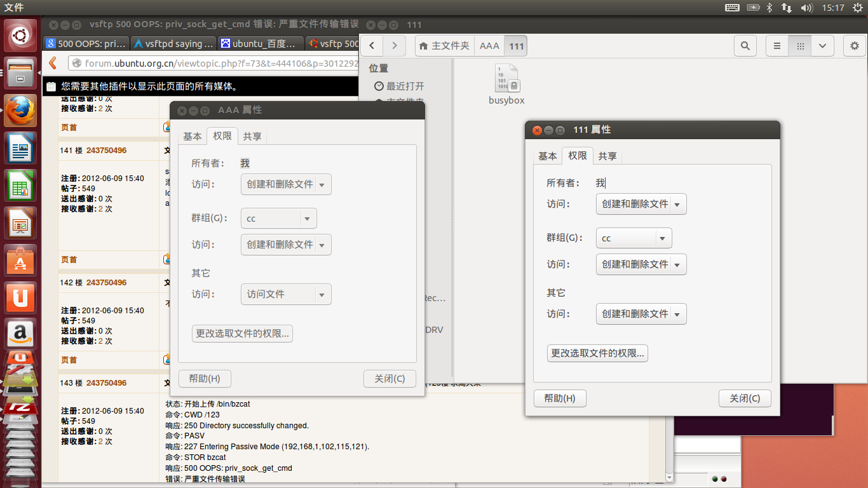Image resolution: width=868 pixels, height=488 pixels.
Task: Open the Files manager launcher icon
Action: pyautogui.click(x=21, y=72)
